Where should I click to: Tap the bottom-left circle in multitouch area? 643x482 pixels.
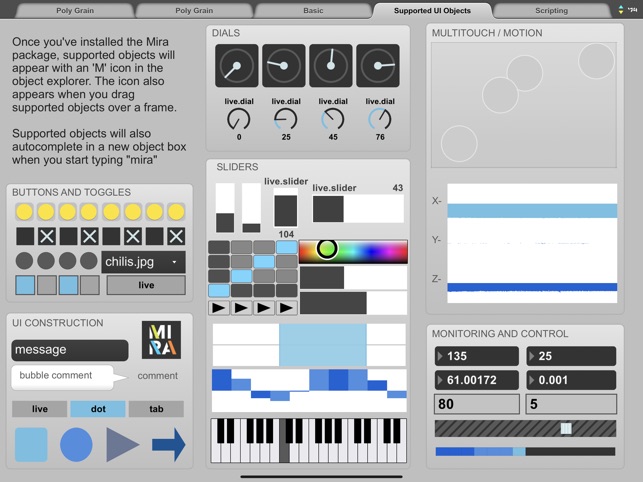click(459, 144)
